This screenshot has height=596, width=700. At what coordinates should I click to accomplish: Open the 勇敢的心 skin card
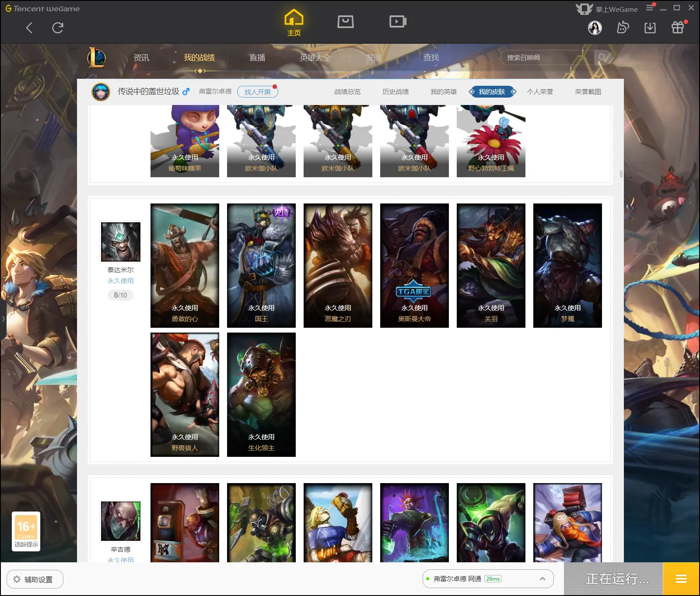[x=185, y=266]
